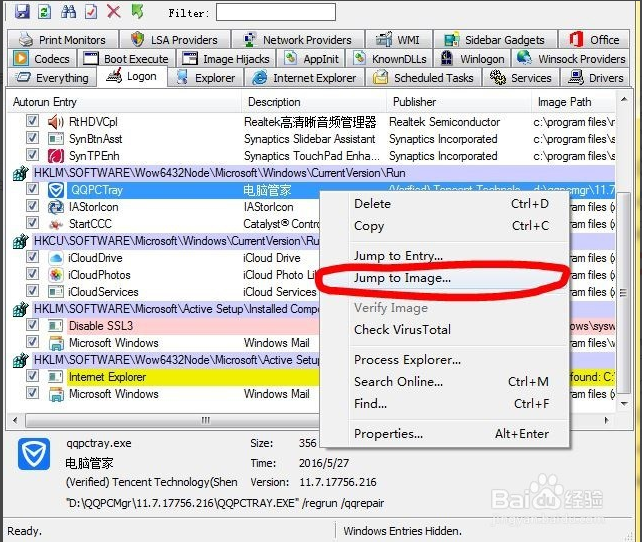The width and height of the screenshot is (642, 542).
Task: Open the Sidebar Gadgets tab
Action: coord(495,39)
